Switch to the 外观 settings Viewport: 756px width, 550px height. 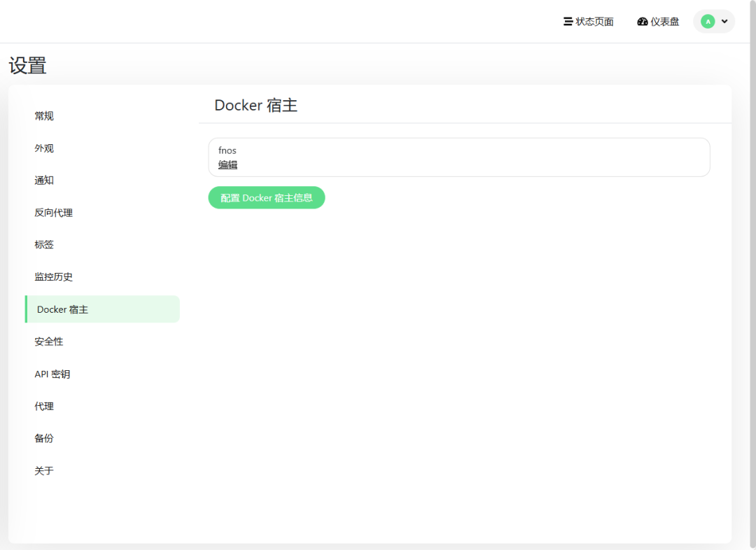(44, 148)
